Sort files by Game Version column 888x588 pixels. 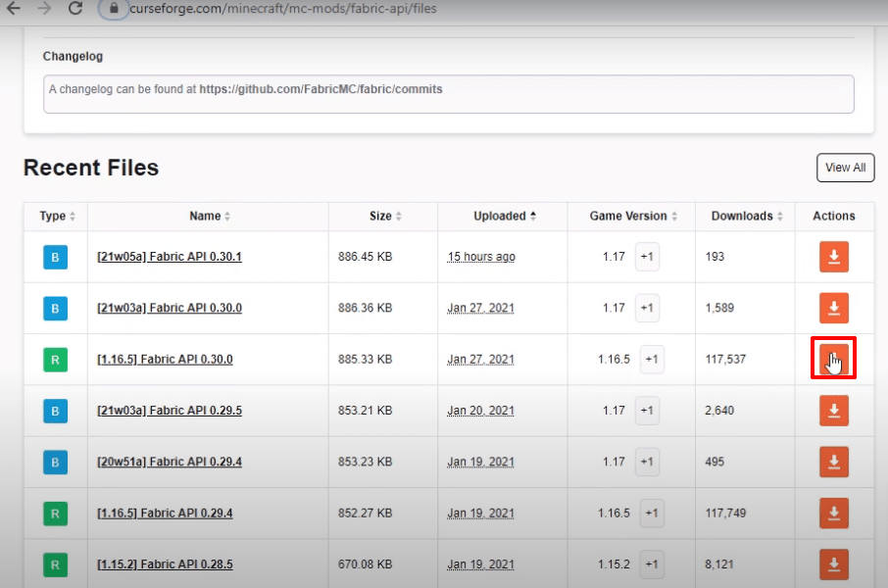[633, 216]
